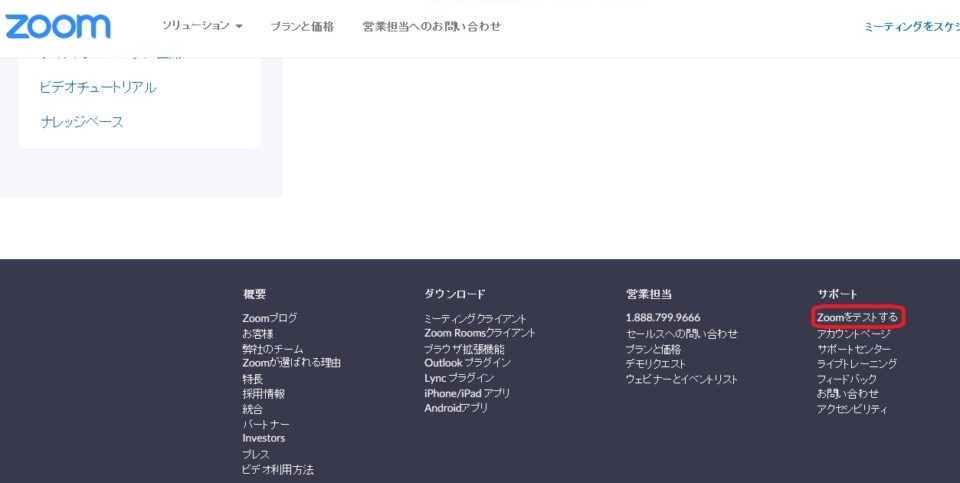Screen dimensions: 960x483
Task: Click the Zoomをテストする footer link
Action: [x=857, y=318]
